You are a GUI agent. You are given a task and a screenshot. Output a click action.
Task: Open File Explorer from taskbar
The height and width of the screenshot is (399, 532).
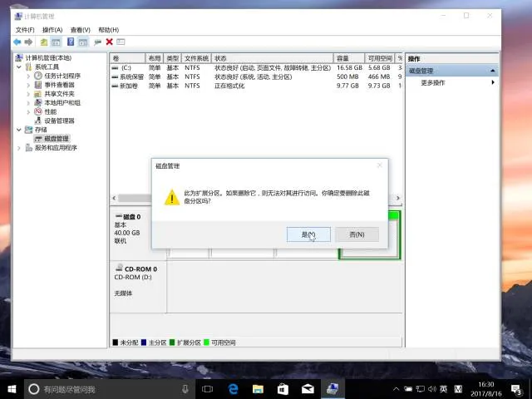(258, 389)
